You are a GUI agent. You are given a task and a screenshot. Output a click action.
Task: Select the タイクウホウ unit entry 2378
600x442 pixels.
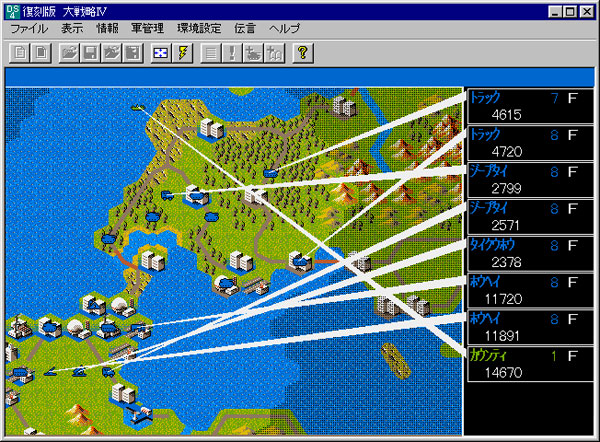click(530, 254)
